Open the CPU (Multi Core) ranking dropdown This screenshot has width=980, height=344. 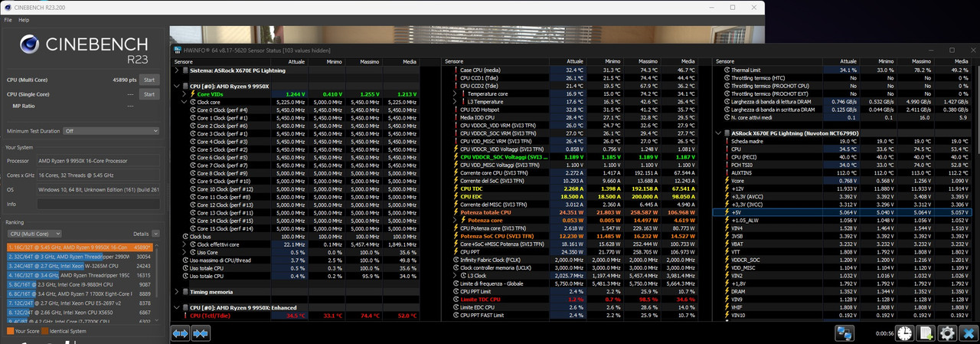(34, 234)
